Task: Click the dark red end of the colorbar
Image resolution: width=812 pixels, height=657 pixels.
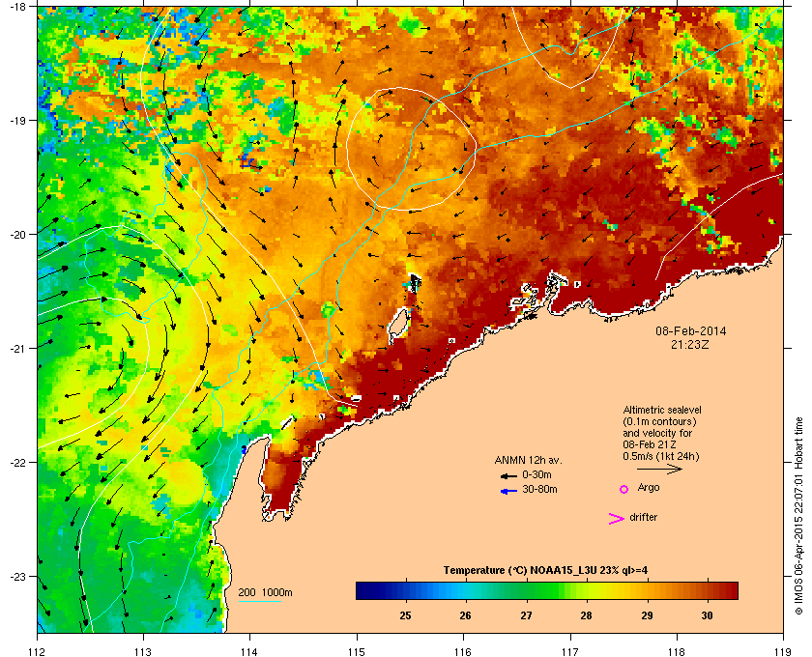Action: pos(730,590)
